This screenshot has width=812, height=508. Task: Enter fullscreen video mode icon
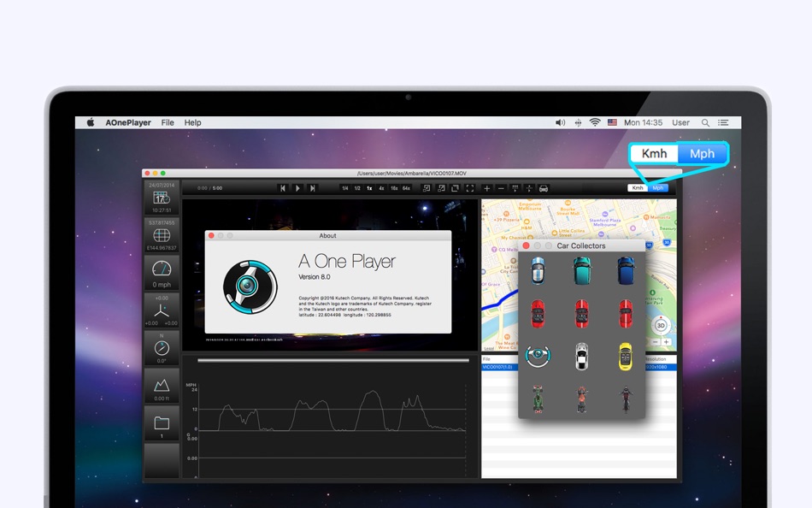coord(470,188)
